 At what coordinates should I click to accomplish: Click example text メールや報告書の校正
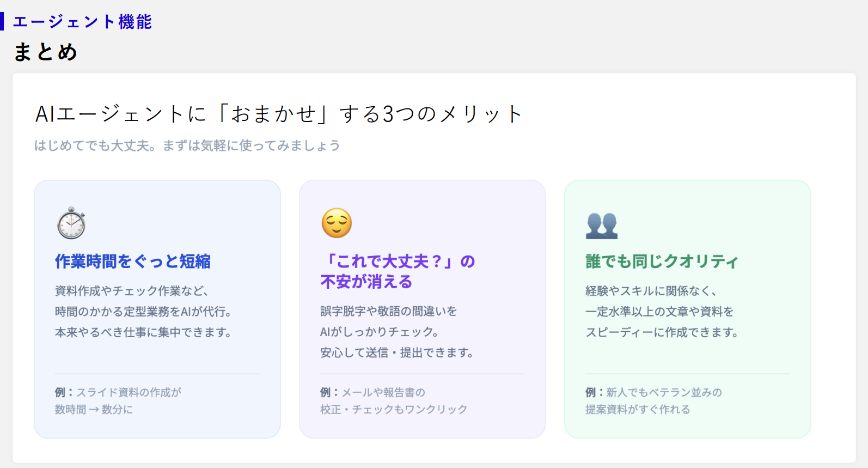tap(383, 400)
